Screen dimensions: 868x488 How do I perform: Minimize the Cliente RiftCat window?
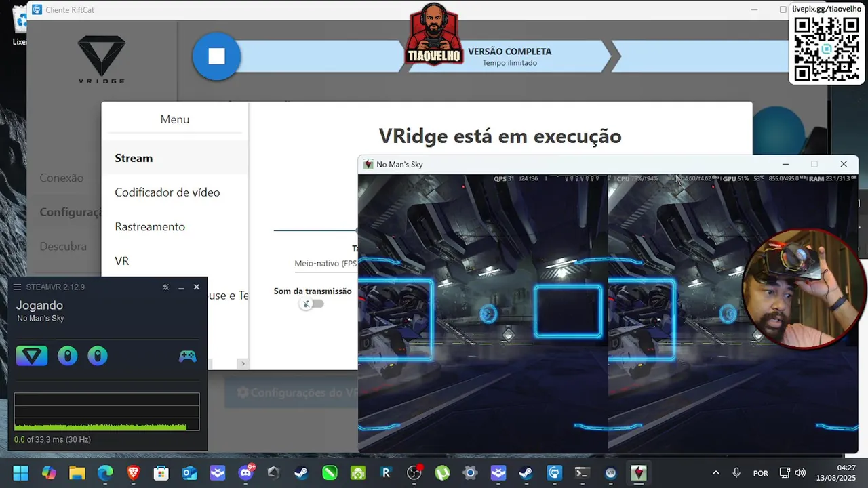[x=755, y=9]
